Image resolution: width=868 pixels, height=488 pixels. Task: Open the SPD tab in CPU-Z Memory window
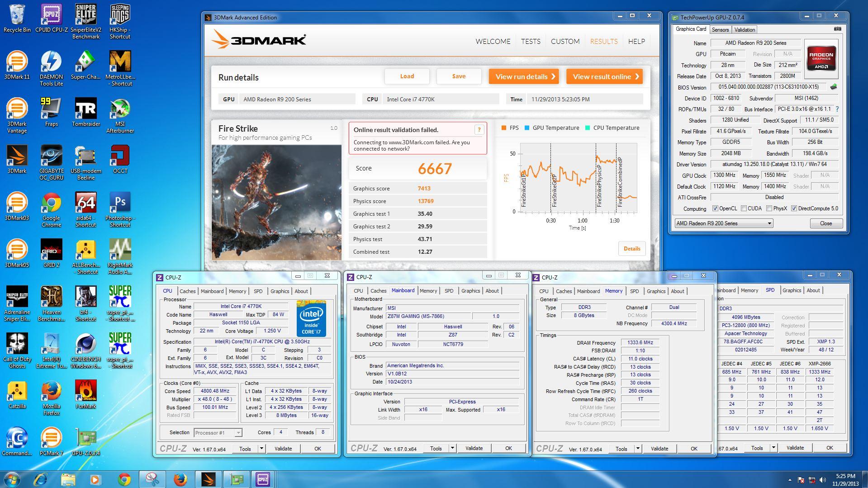pyautogui.click(x=634, y=291)
